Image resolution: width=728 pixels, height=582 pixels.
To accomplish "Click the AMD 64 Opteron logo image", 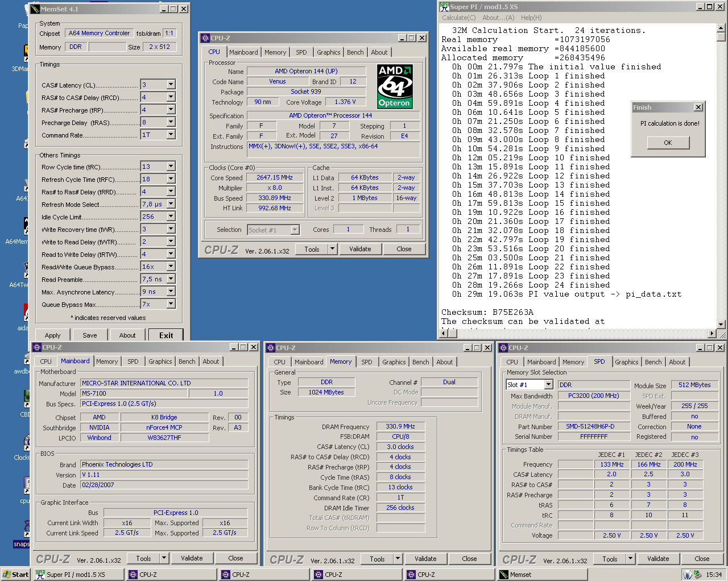I will tap(395, 86).
